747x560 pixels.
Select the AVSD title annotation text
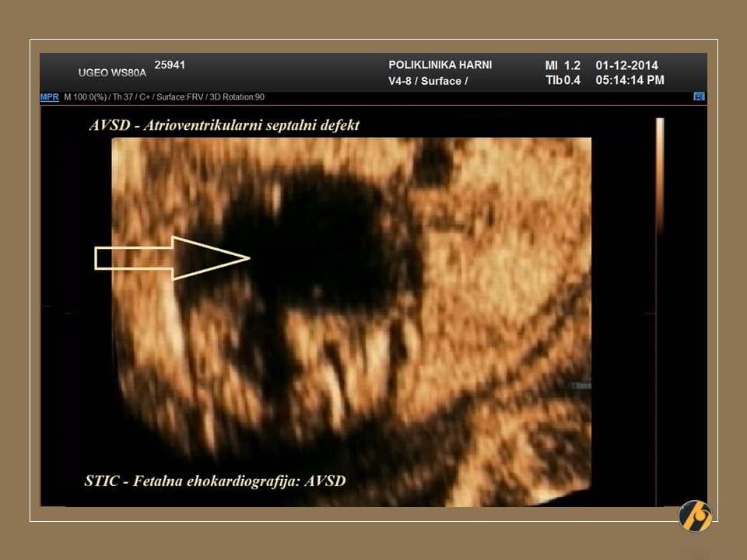(224, 125)
